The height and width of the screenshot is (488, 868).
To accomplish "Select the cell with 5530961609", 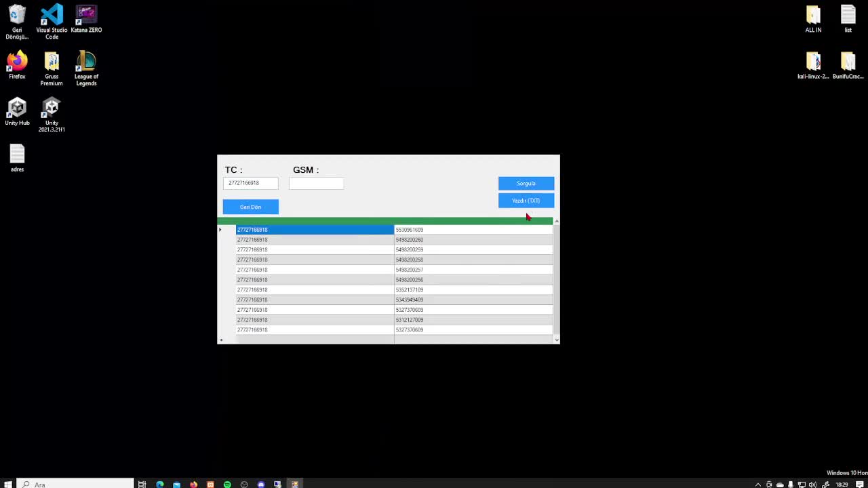I will click(473, 230).
